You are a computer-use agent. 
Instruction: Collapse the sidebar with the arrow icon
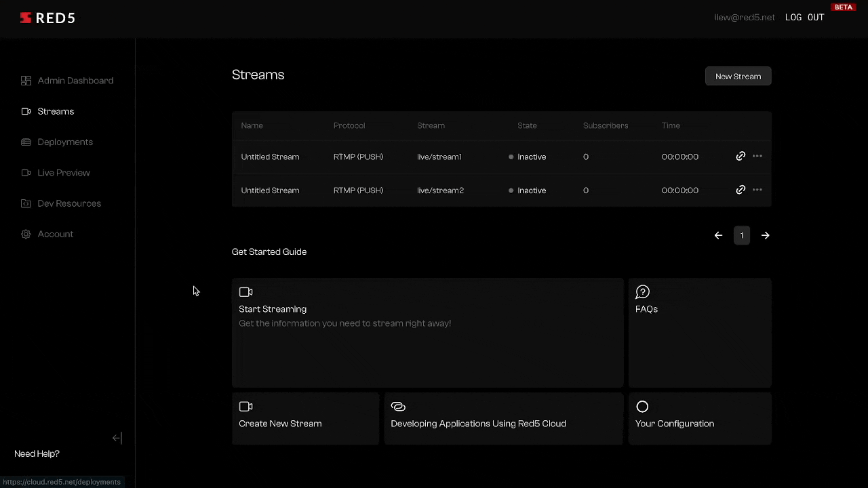point(117,438)
